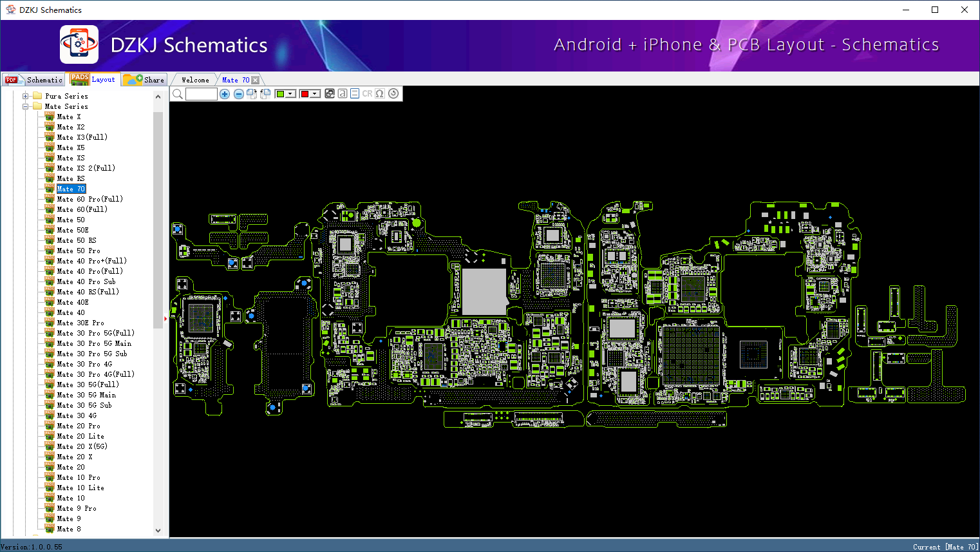Open Mate 10 Pro layout
The image size is (980, 552).
(x=79, y=477)
